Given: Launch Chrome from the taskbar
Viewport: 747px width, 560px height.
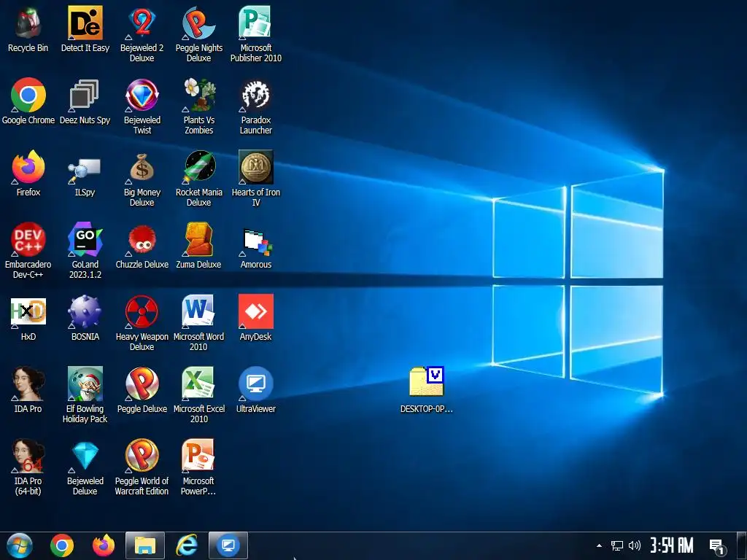Looking at the screenshot, I should pos(62,545).
